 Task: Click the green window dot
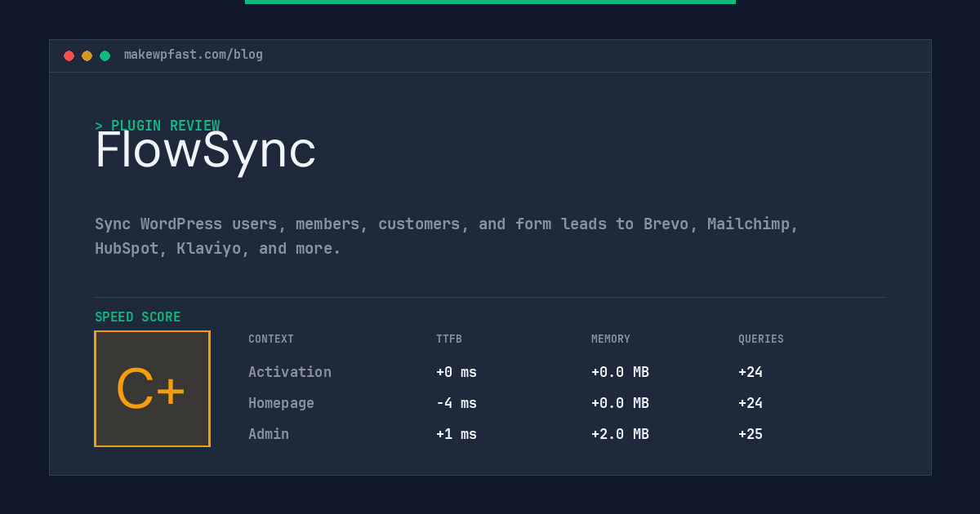coord(105,55)
